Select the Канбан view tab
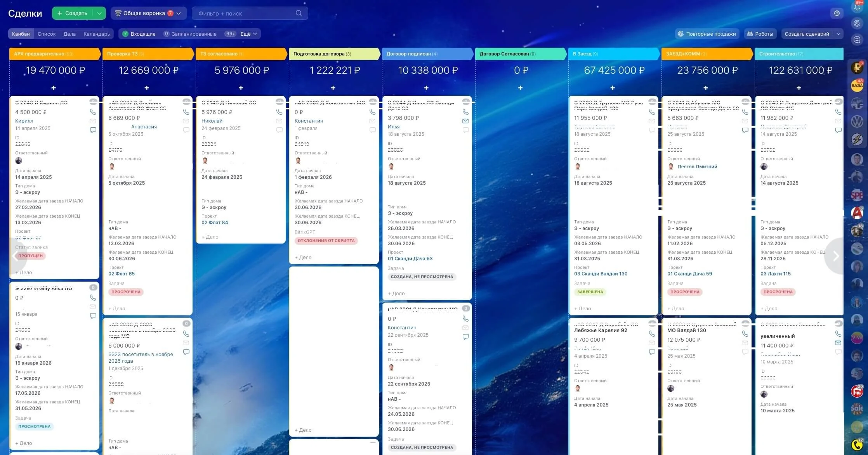This screenshot has width=868, height=455. 21,34
